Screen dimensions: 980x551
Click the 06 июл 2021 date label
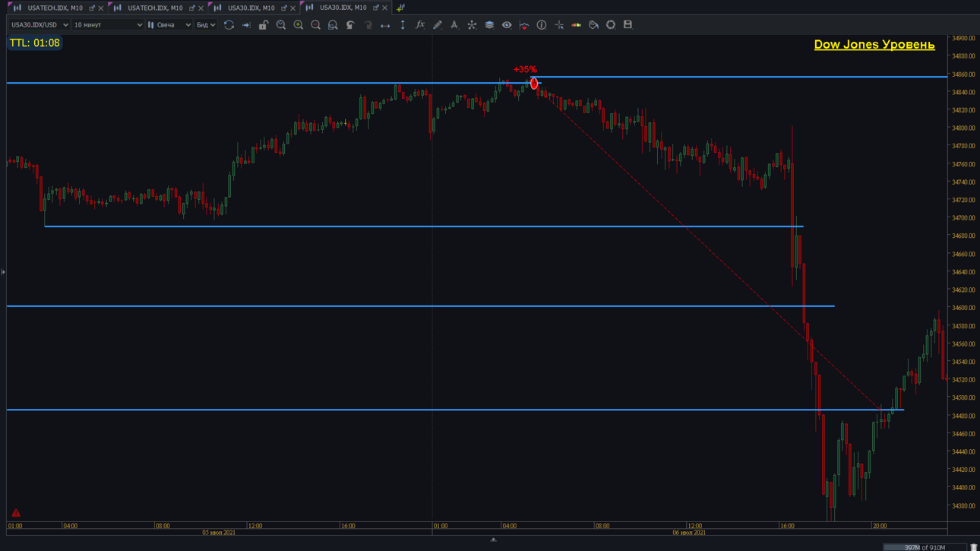coord(688,533)
